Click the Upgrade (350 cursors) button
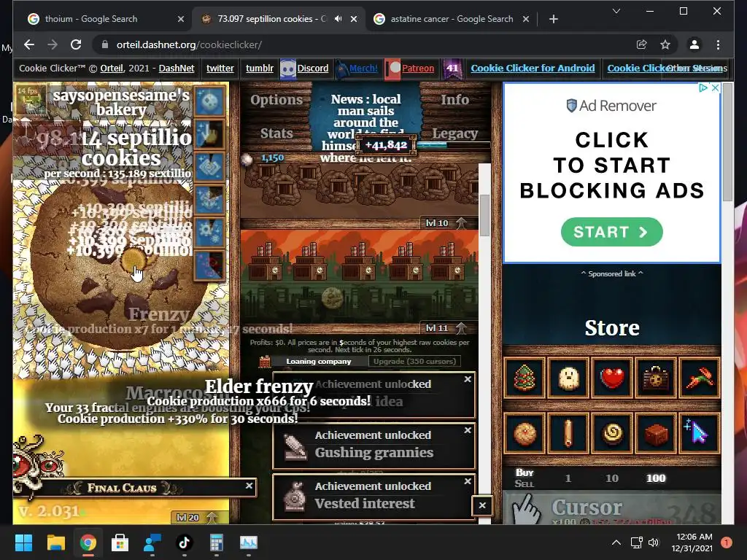 tap(414, 362)
